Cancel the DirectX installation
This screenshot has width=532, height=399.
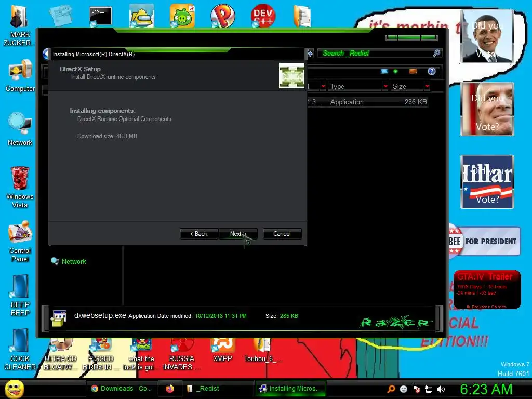(x=282, y=234)
